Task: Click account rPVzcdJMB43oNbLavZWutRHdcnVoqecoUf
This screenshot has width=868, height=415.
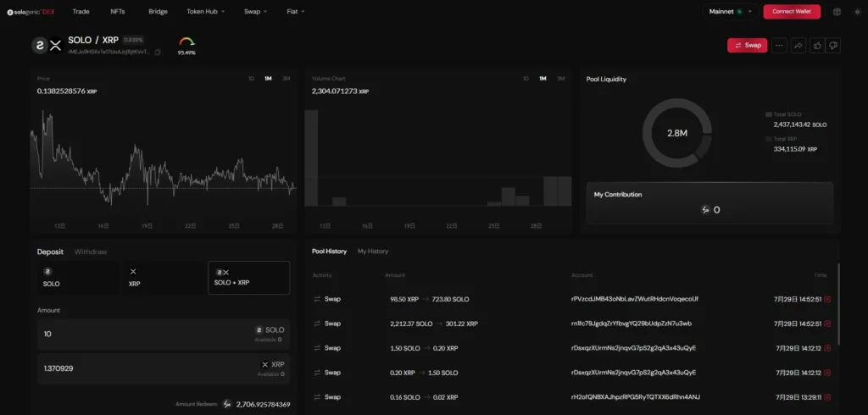Action: (634, 299)
